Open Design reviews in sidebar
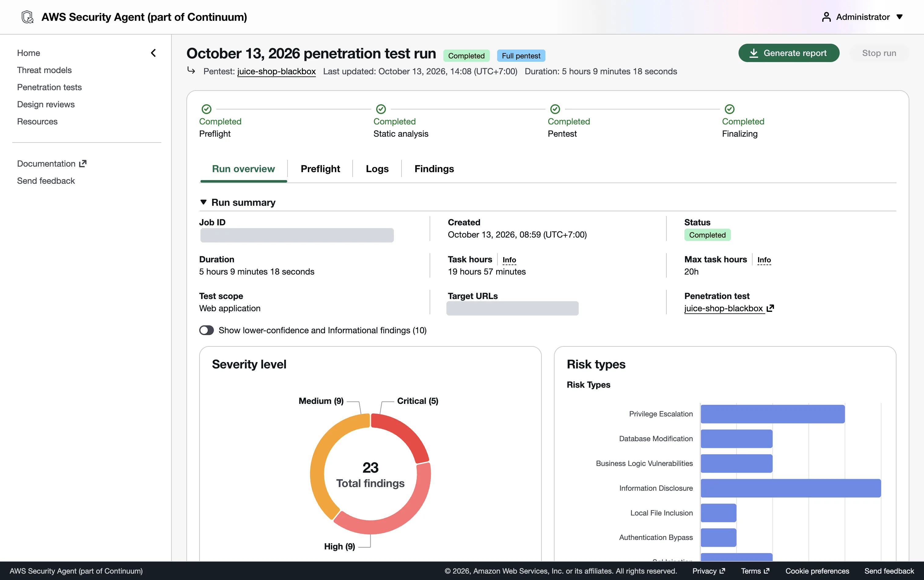Viewport: 924px width, 580px height. [x=46, y=104]
